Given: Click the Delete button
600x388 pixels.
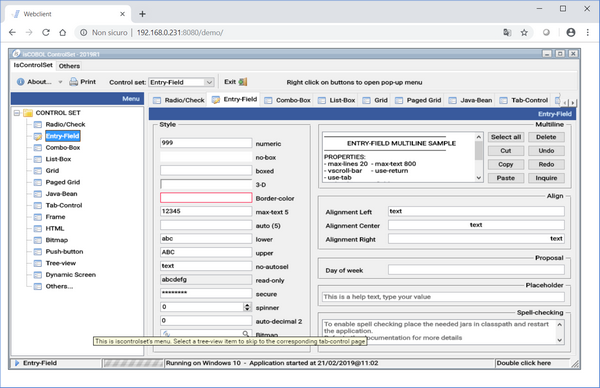Looking at the screenshot, I should 546,137.
